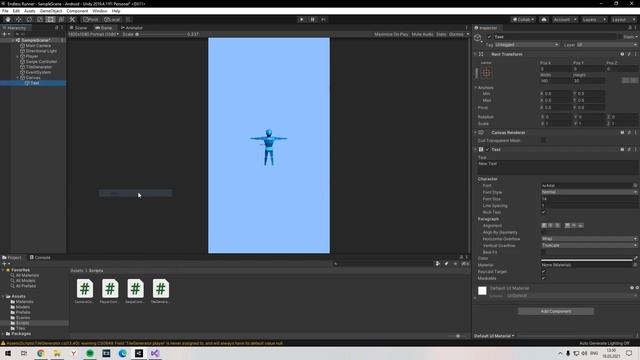
Task: Toggle the Rich Text checkbox
Action: pyautogui.click(x=543, y=212)
